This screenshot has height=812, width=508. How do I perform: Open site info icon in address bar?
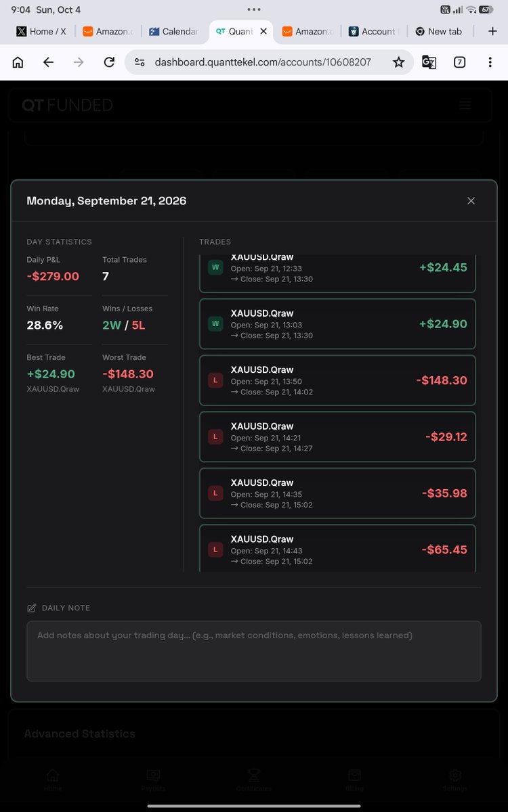point(140,62)
